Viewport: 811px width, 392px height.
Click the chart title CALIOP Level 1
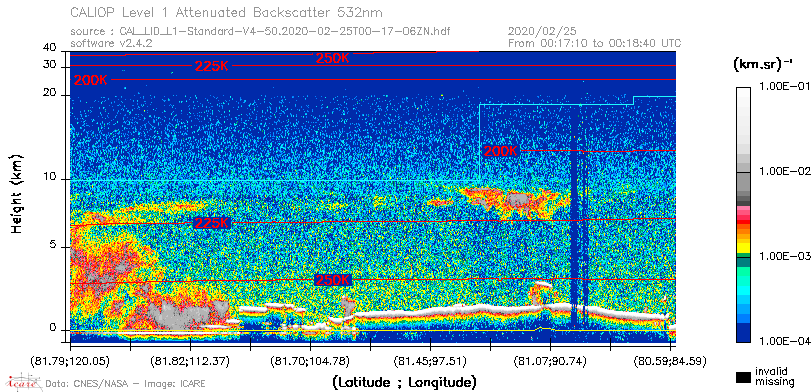(227, 12)
